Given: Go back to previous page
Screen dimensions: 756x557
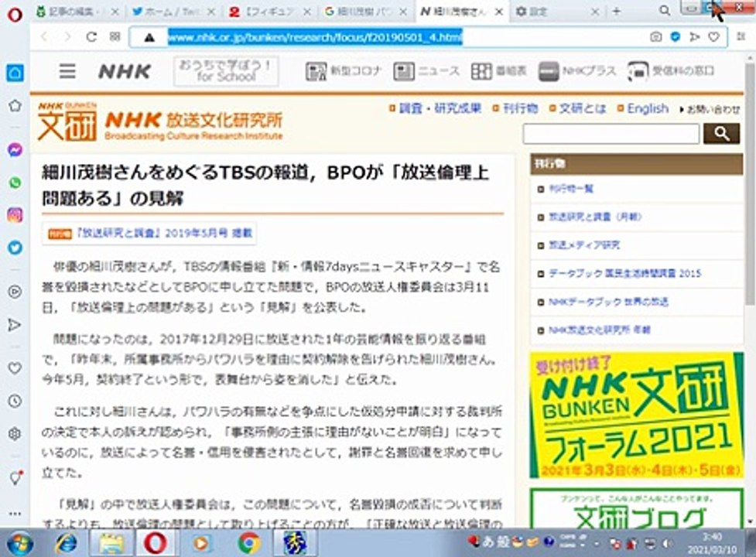Looking at the screenshot, I should tap(44, 37).
